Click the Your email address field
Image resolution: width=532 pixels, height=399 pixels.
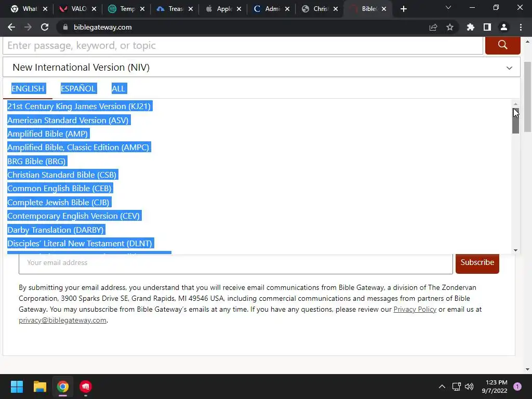(x=235, y=262)
